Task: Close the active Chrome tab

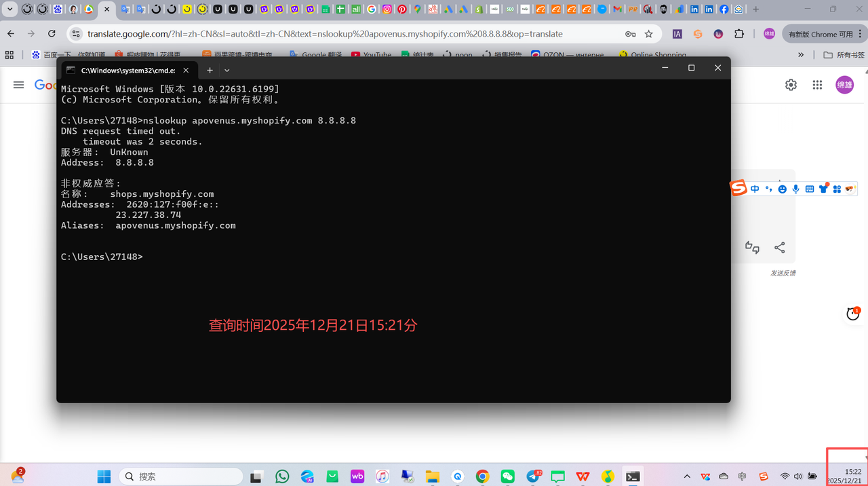Action: (x=106, y=10)
